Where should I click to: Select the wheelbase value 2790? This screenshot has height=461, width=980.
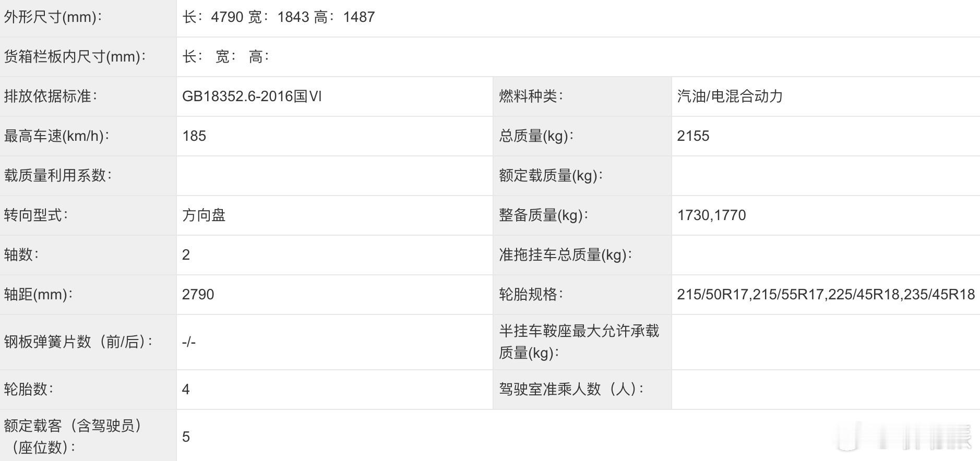point(198,295)
